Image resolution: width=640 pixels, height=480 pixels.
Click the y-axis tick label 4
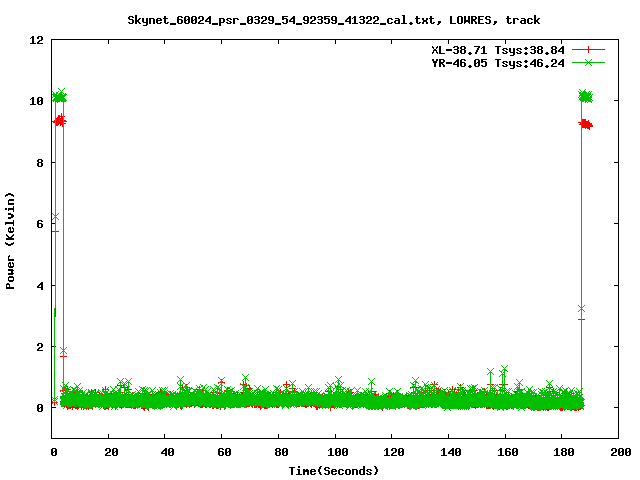(x=40, y=286)
